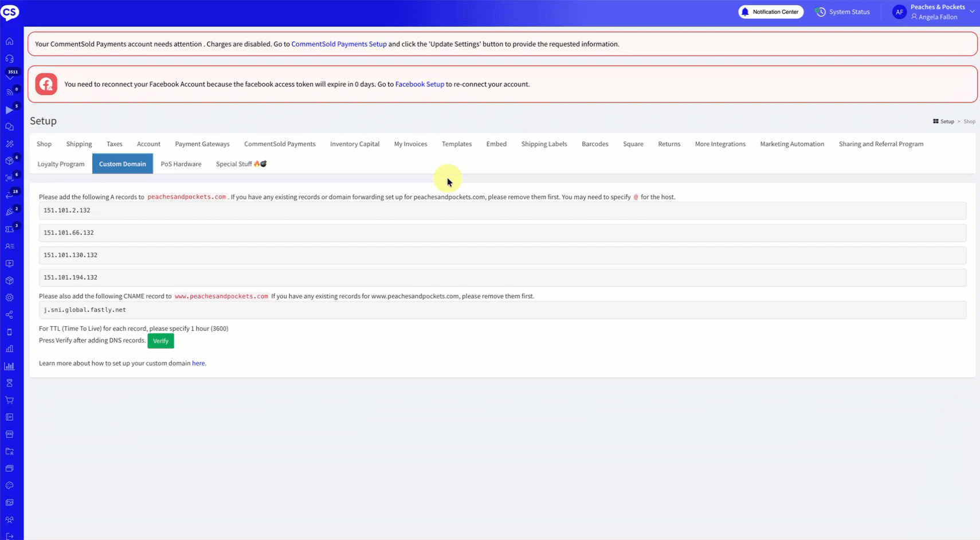Open the mobile phone sidebar icon

[10, 332]
